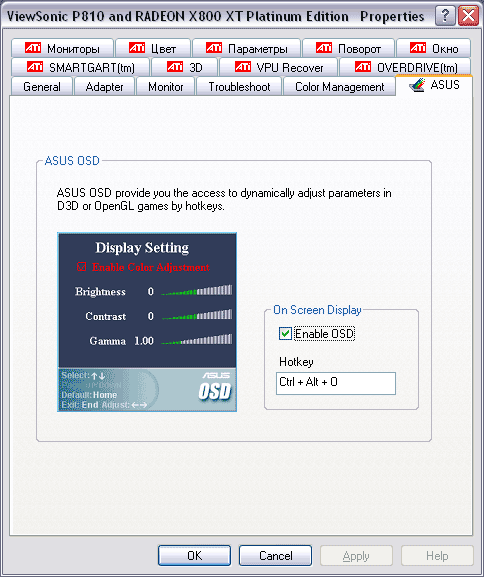484x577 pixels.
Task: Click the ASUS OSD Display Setting preview image
Action: pos(147,322)
